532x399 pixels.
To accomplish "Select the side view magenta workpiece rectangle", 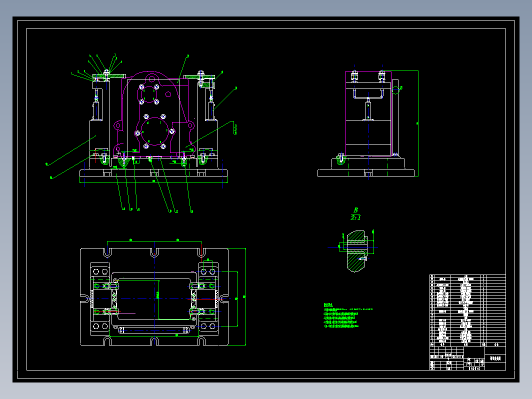I will coord(368,113).
